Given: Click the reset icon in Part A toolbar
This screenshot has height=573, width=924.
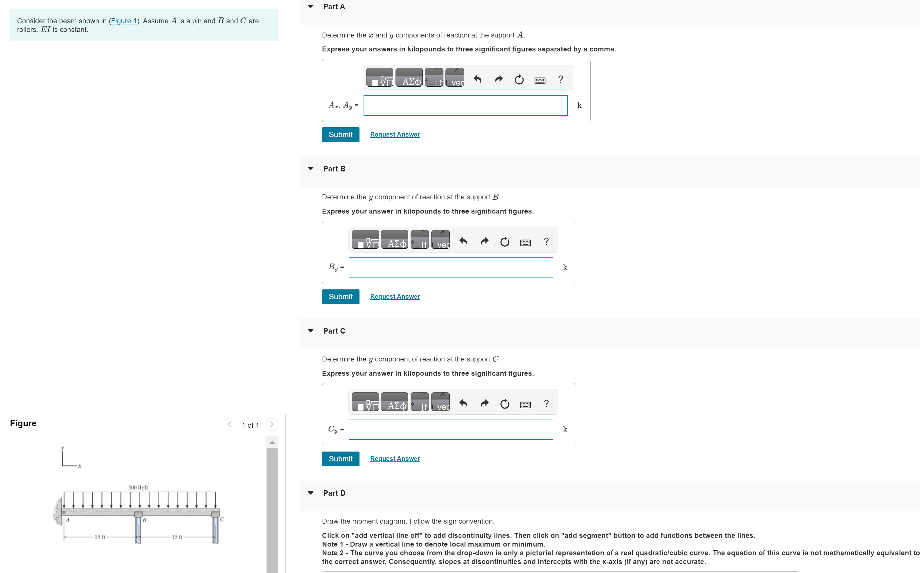Looking at the screenshot, I should tap(519, 80).
